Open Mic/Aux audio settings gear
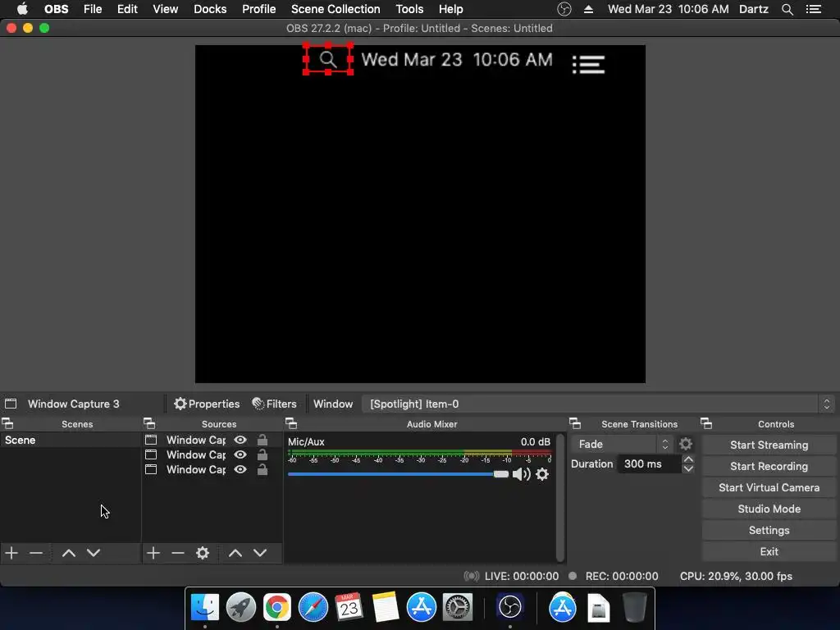This screenshot has height=630, width=840. coord(542,474)
